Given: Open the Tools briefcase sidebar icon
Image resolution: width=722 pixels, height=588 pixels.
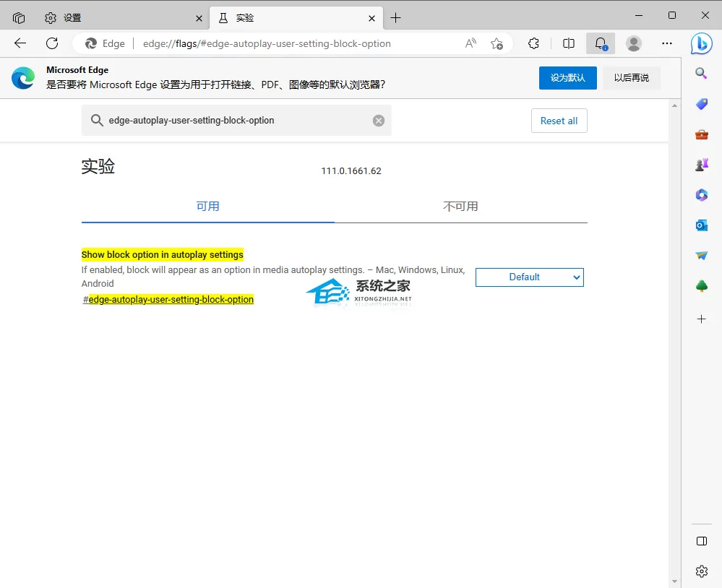Looking at the screenshot, I should [x=701, y=135].
